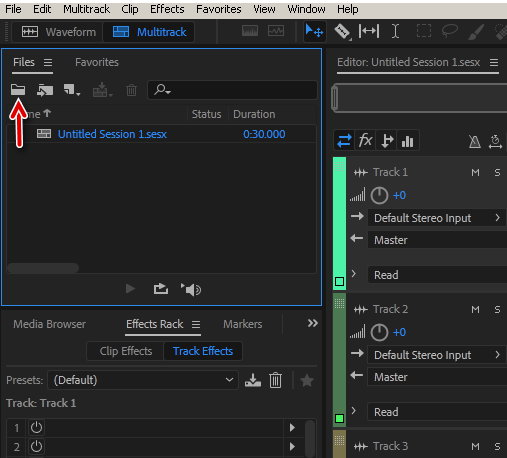This screenshot has width=507, height=458.
Task: Adjust the Track 2 volume knob
Action: coord(379,332)
